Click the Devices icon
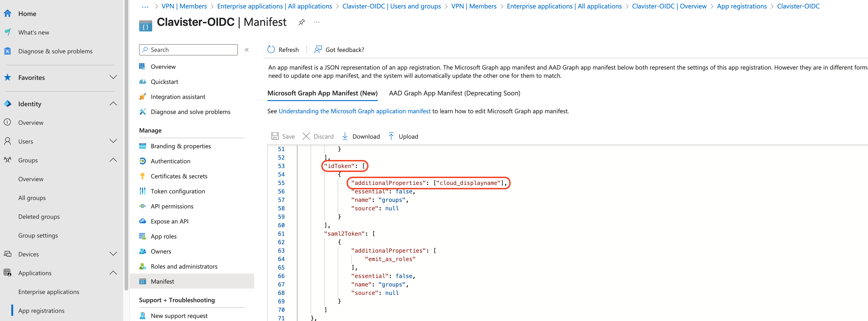 pos(8,254)
